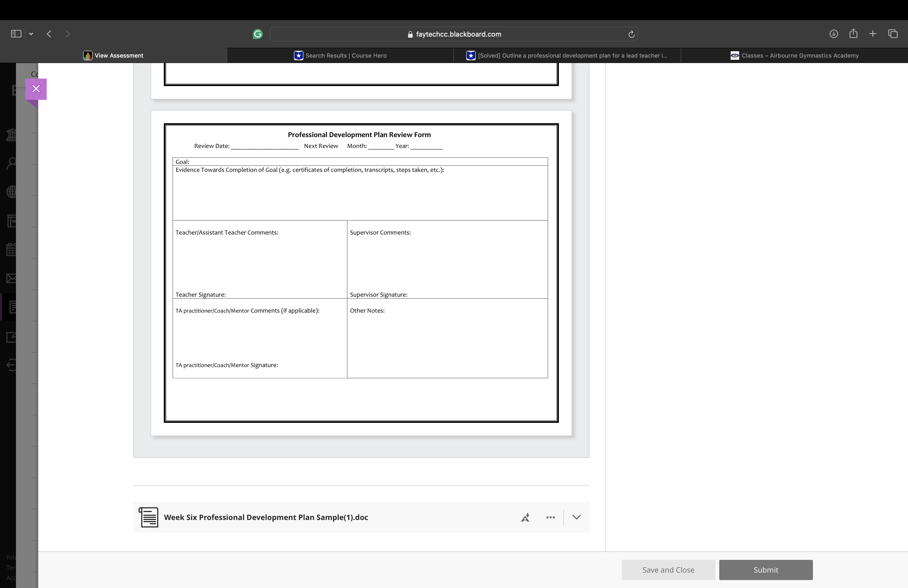Collapse the Week Six document preview chevron
Screen dimensions: 908x588
click(x=576, y=517)
